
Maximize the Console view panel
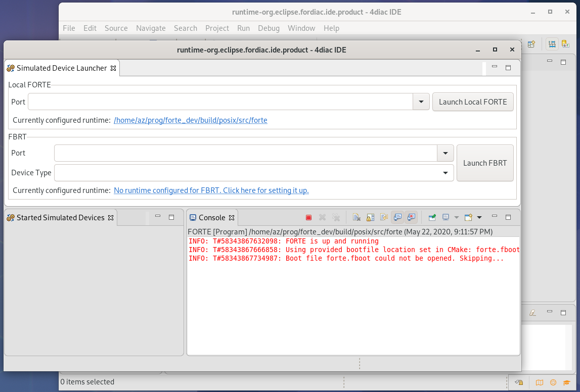point(508,217)
